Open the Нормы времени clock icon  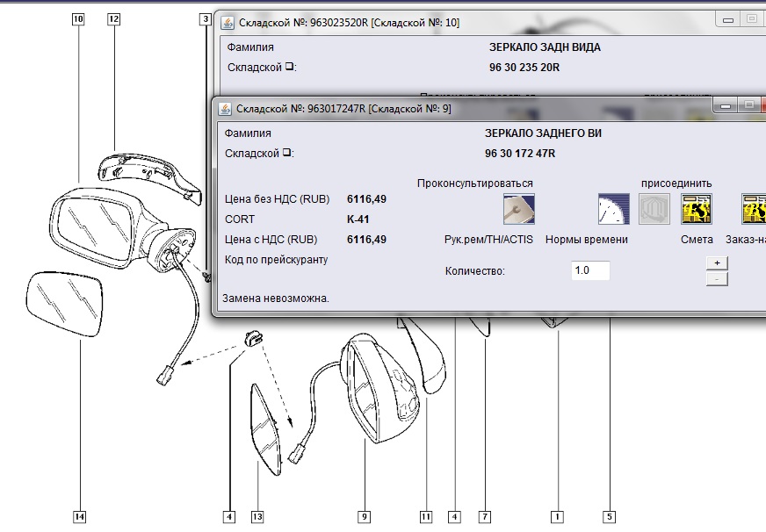pos(614,209)
